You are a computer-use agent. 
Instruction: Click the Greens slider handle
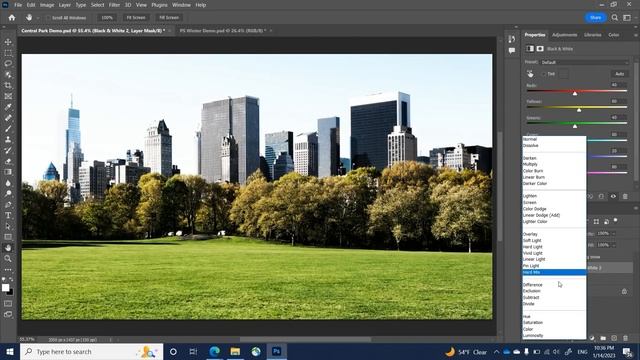575,126
